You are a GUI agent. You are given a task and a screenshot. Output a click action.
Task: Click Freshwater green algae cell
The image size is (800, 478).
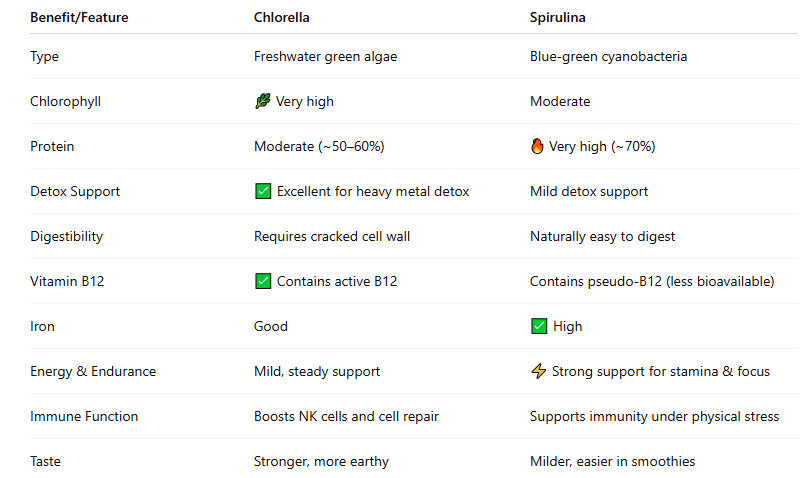pyautogui.click(x=326, y=57)
